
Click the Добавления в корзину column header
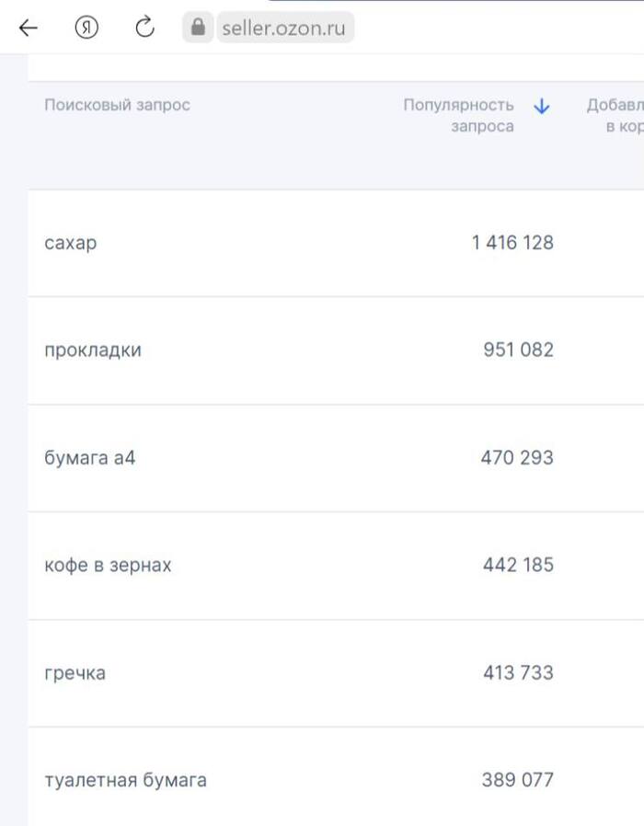click(615, 115)
